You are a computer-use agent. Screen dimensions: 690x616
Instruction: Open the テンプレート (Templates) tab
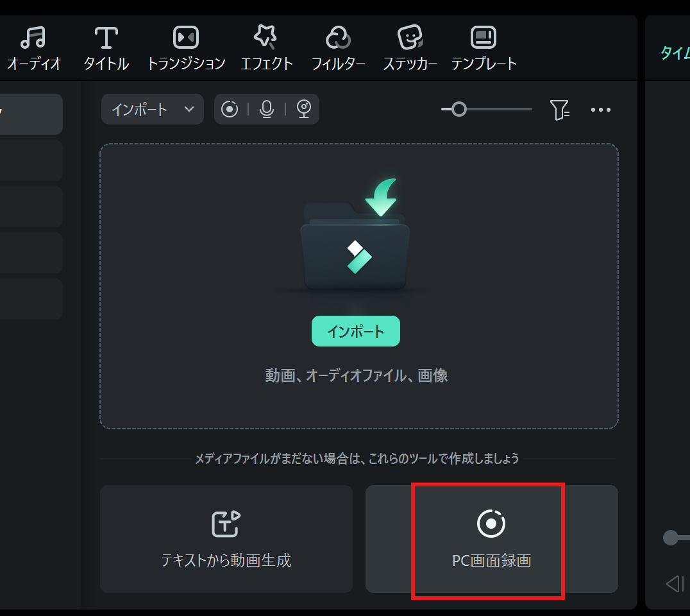[484, 48]
